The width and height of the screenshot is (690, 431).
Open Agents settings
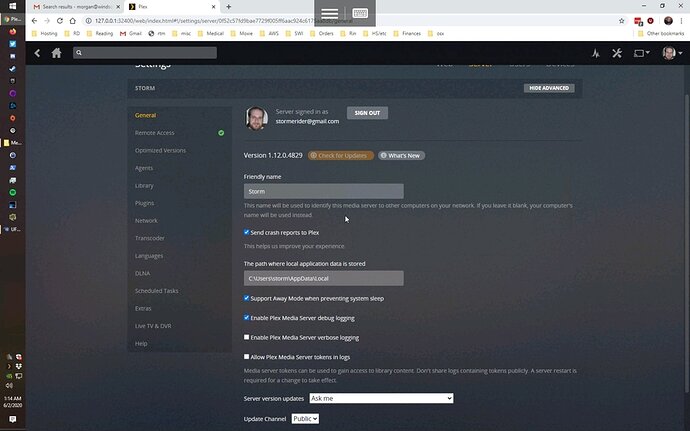coord(144,168)
